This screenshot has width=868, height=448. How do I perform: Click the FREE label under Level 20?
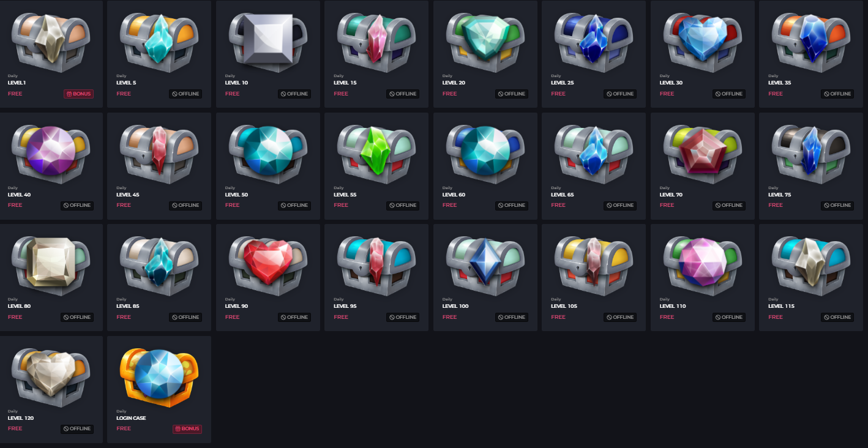(x=449, y=94)
